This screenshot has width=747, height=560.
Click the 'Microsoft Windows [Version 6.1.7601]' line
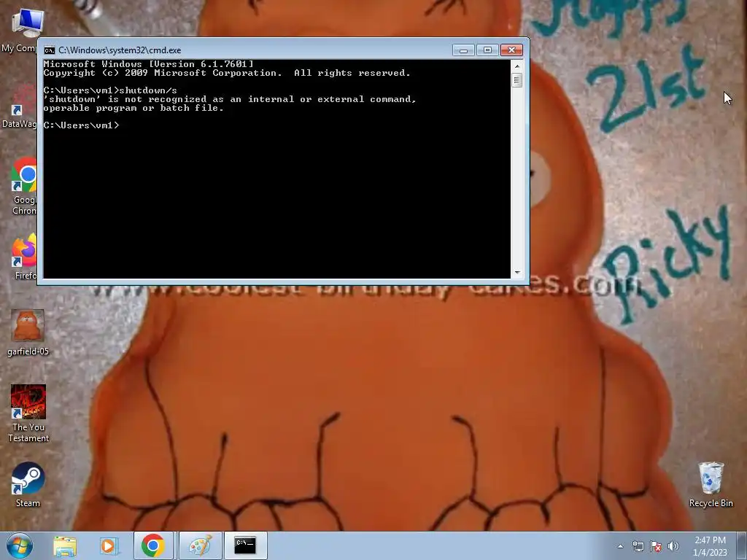coord(148,64)
